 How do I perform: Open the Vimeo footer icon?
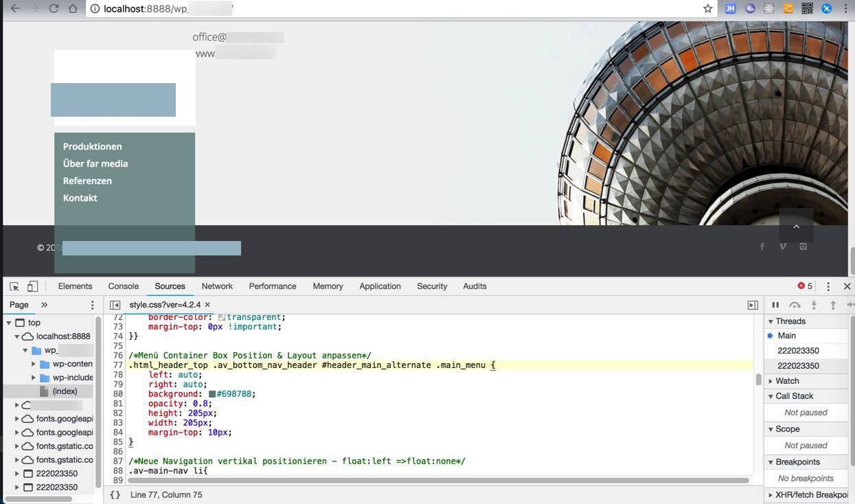pyautogui.click(x=783, y=247)
